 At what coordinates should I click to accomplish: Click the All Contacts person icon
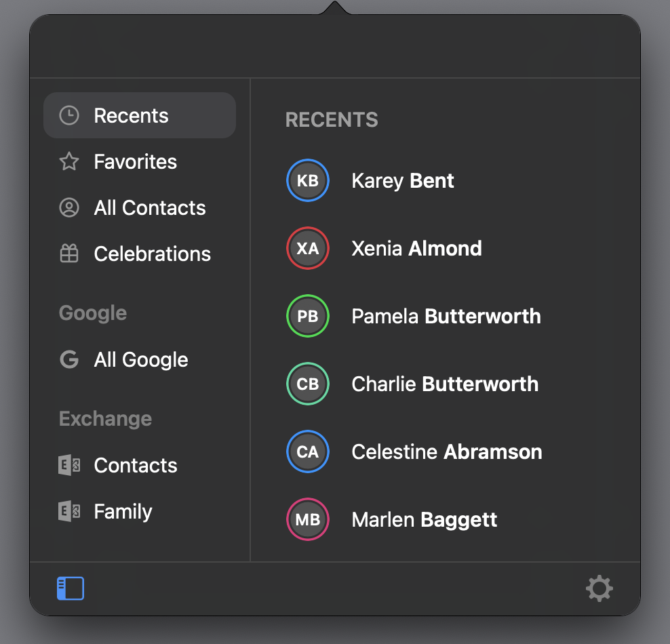coord(68,207)
